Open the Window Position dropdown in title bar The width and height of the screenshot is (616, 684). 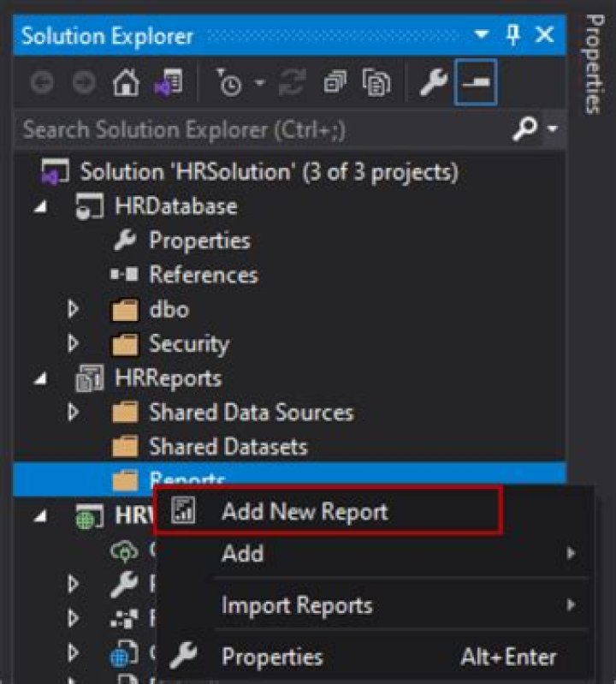click(483, 35)
